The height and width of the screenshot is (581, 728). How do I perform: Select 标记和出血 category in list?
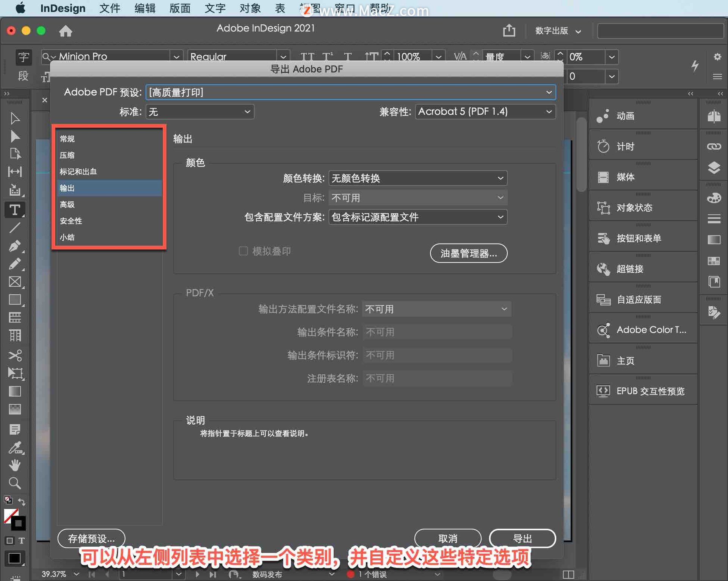[x=109, y=171]
